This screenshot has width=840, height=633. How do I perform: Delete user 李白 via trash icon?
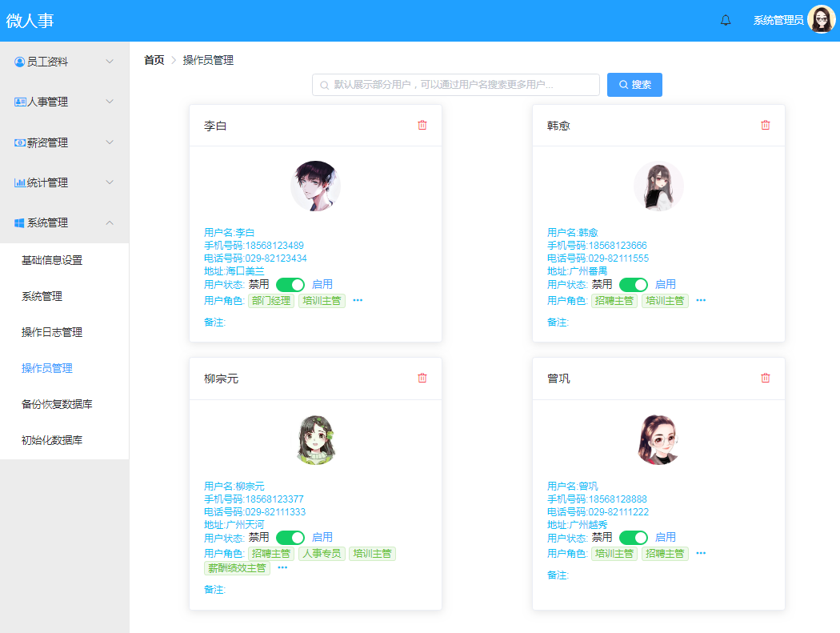[x=422, y=125]
